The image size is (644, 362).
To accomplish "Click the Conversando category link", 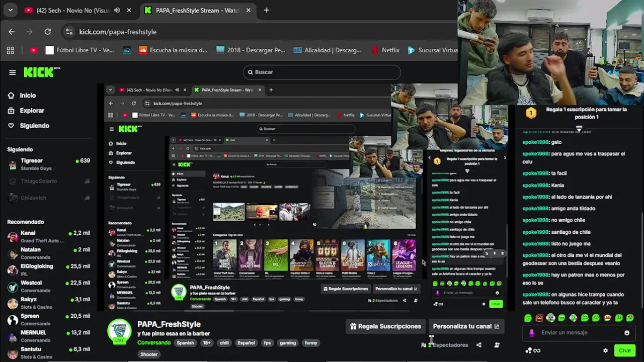I will (x=154, y=343).
